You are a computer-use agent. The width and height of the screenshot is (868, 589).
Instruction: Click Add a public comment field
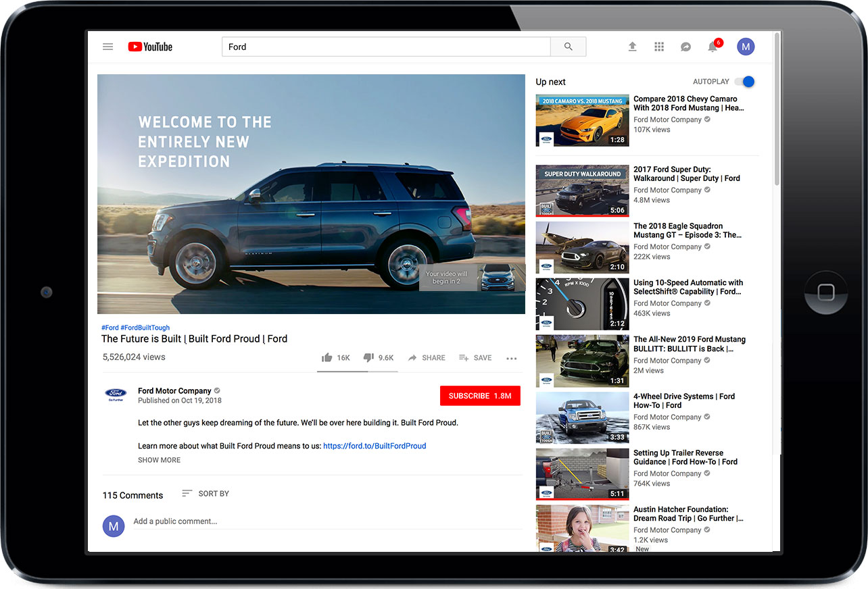tap(328, 521)
